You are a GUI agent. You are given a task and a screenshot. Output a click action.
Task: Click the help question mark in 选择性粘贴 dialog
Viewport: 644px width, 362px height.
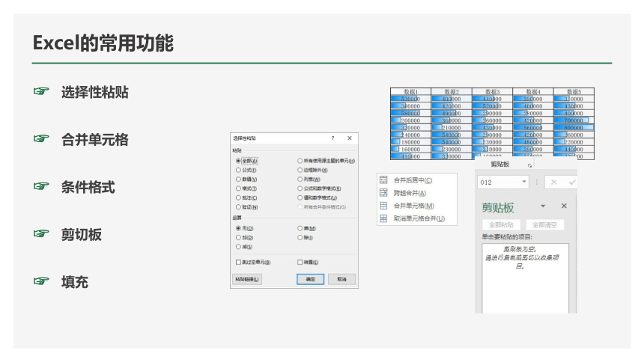pos(332,138)
